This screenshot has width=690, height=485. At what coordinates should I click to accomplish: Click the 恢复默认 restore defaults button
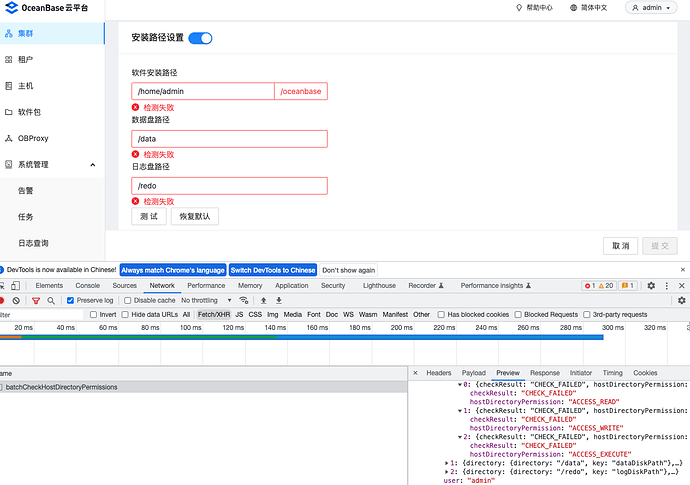pos(195,216)
